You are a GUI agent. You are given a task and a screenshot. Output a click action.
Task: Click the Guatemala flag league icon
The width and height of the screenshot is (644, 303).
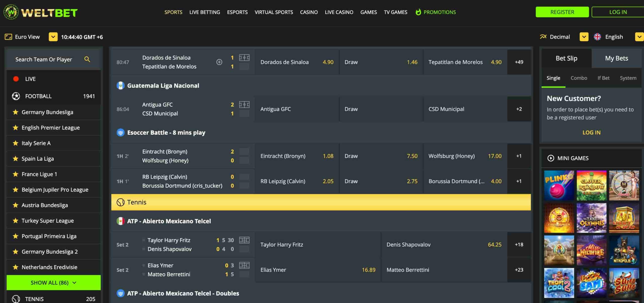pyautogui.click(x=120, y=86)
